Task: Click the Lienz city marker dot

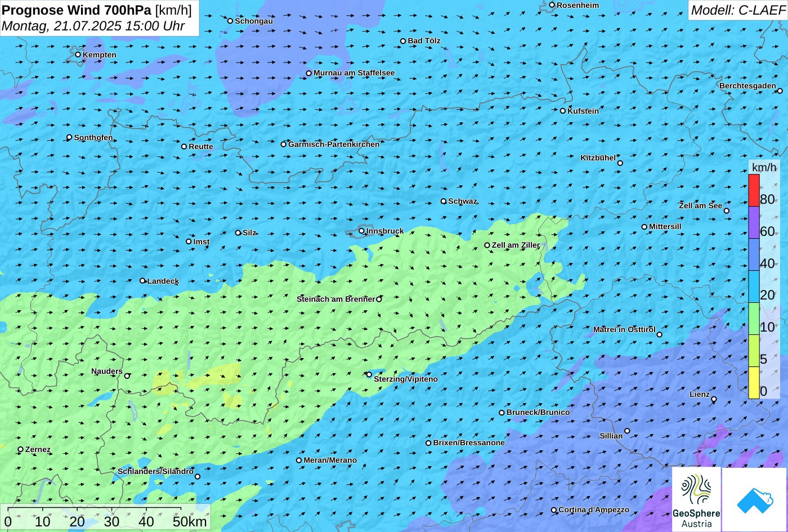Action: [714, 399]
